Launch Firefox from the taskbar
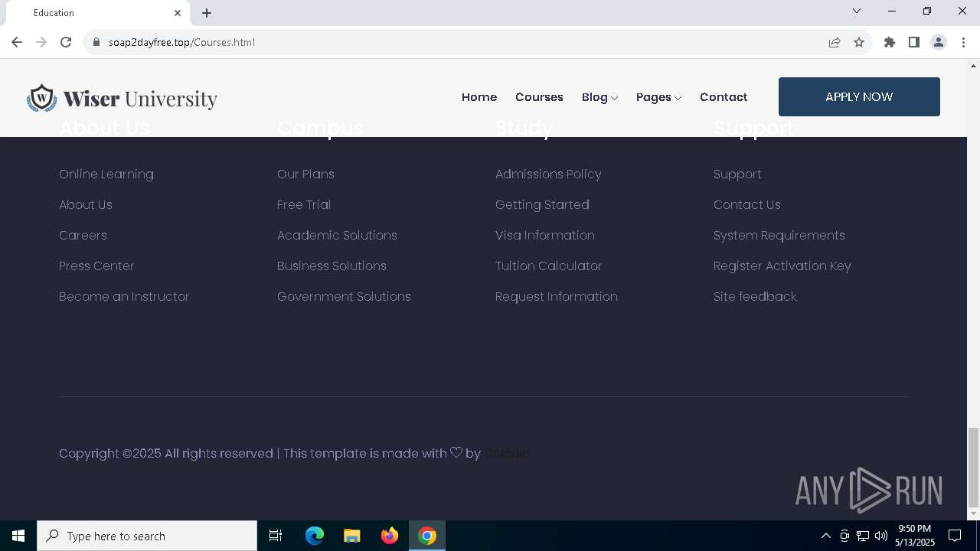This screenshot has height=551, width=980. [x=390, y=536]
